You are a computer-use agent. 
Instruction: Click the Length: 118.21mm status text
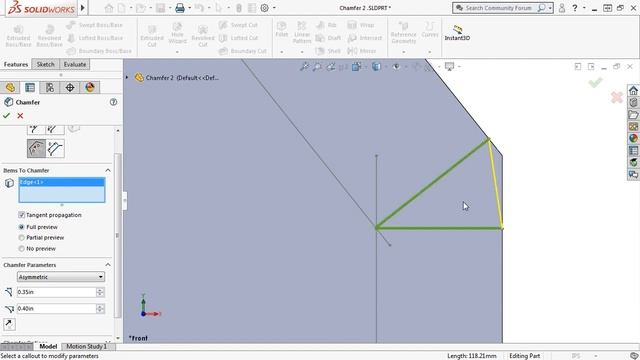472,356
